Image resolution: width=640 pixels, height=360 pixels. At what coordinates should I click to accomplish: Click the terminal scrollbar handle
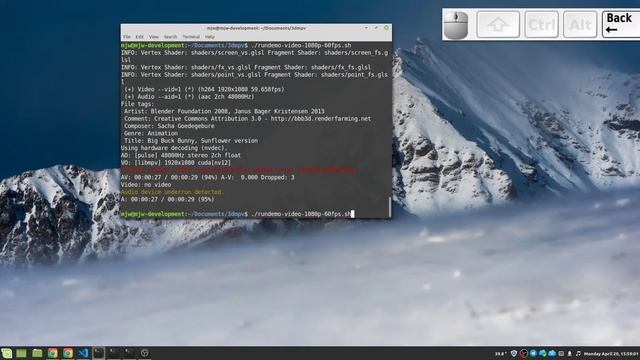click(390, 207)
